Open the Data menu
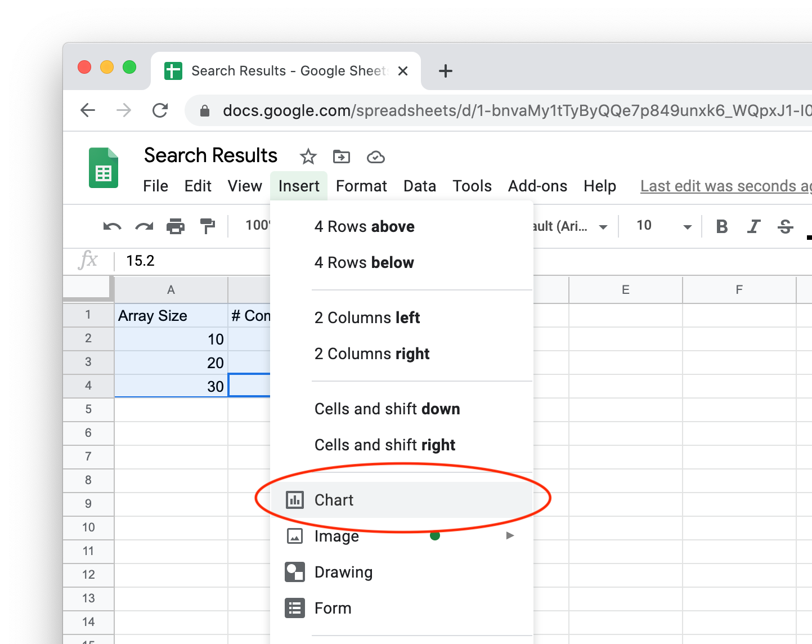Viewport: 812px width, 644px height. (x=420, y=186)
